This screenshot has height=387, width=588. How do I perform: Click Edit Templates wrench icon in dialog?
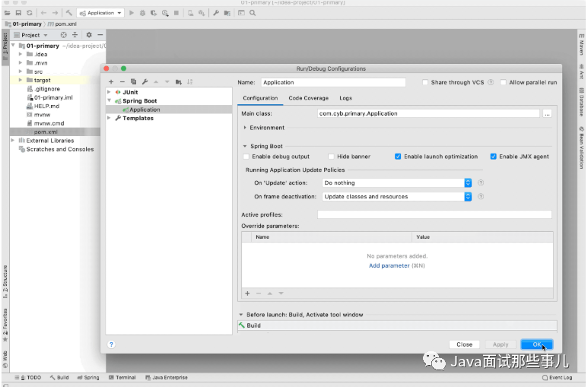coord(145,82)
